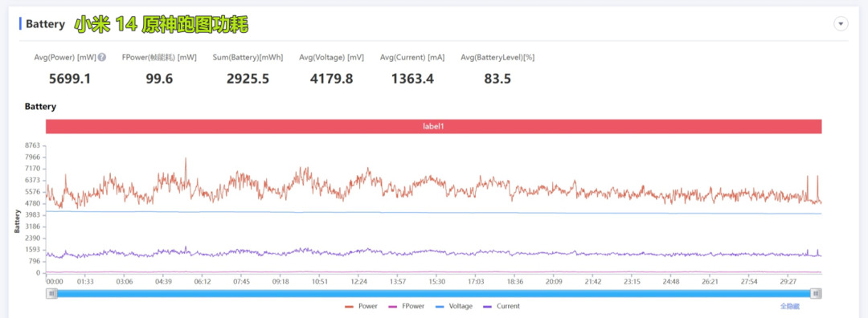Click the right handle of the time range slider
This screenshot has width=868, height=318.
[x=816, y=293]
